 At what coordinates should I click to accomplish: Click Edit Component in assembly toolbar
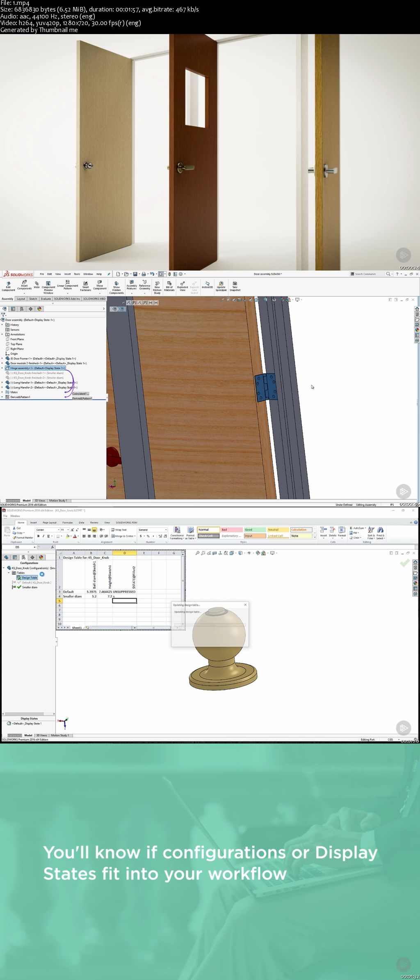[8, 286]
